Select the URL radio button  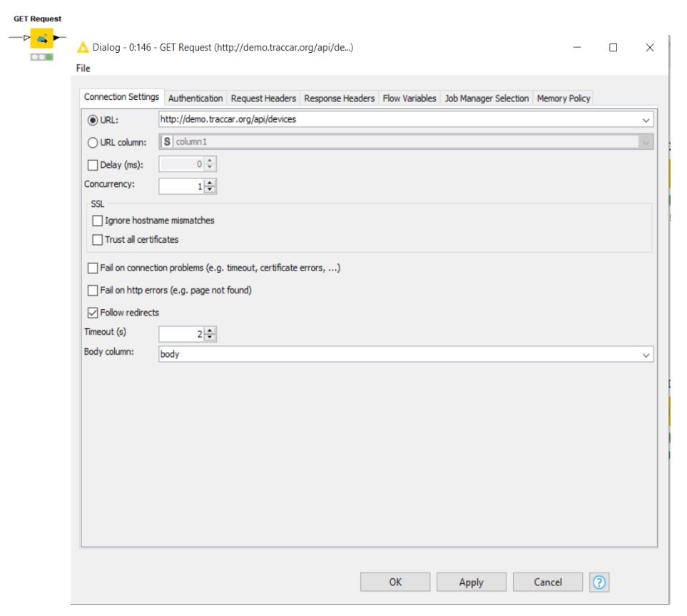92,120
